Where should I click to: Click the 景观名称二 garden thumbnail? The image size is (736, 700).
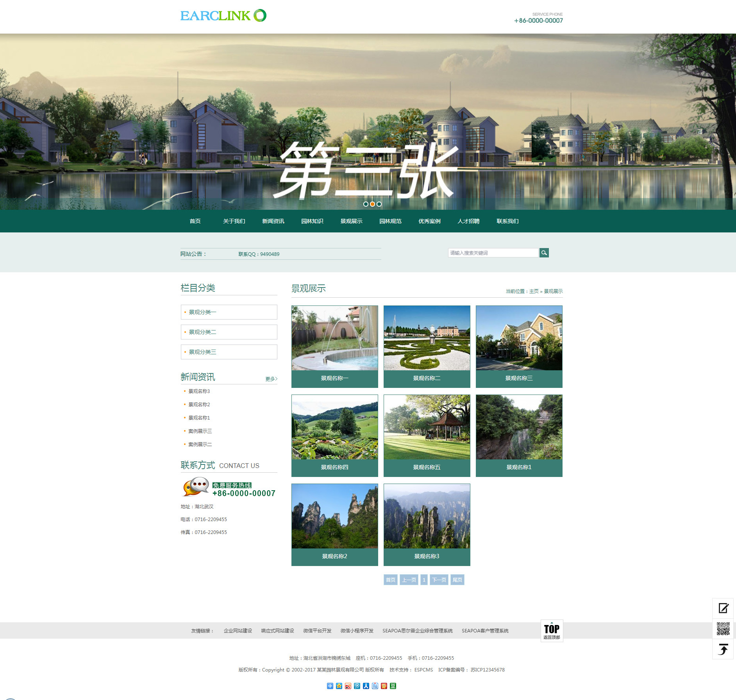427,338
